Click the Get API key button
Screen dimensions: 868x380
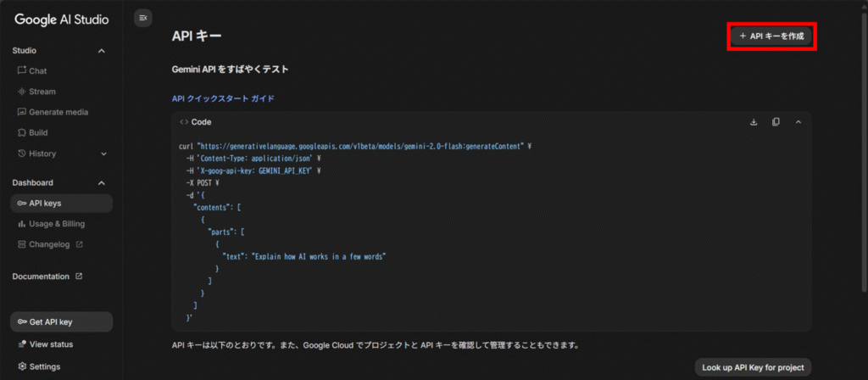61,321
